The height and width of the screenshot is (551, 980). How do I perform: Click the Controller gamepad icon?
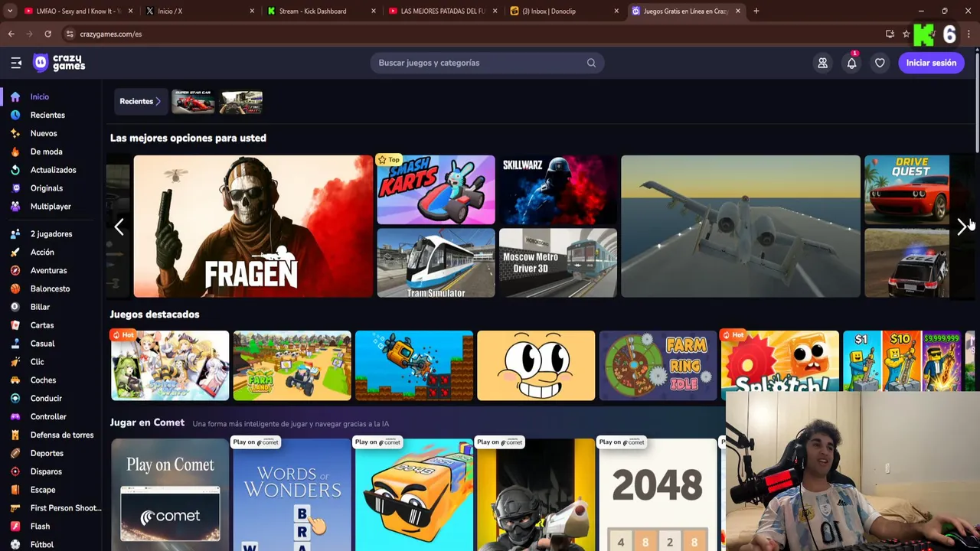click(x=15, y=416)
